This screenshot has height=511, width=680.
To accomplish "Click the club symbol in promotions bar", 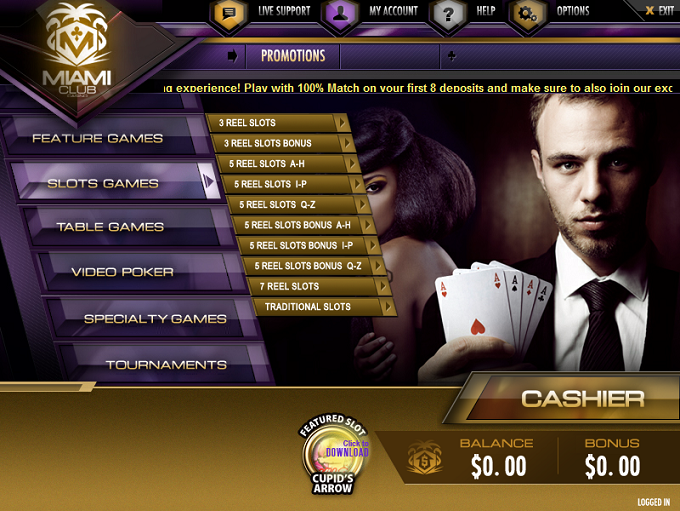I will click(451, 56).
